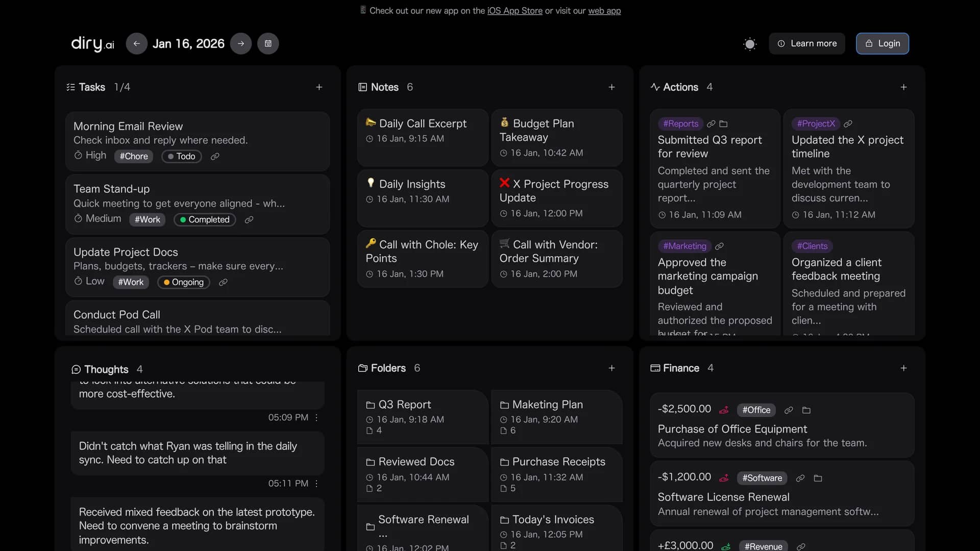Viewport: 980px width, 551px height.
Task: Open Call with Vendor: Order Summary note
Action: pyautogui.click(x=557, y=259)
